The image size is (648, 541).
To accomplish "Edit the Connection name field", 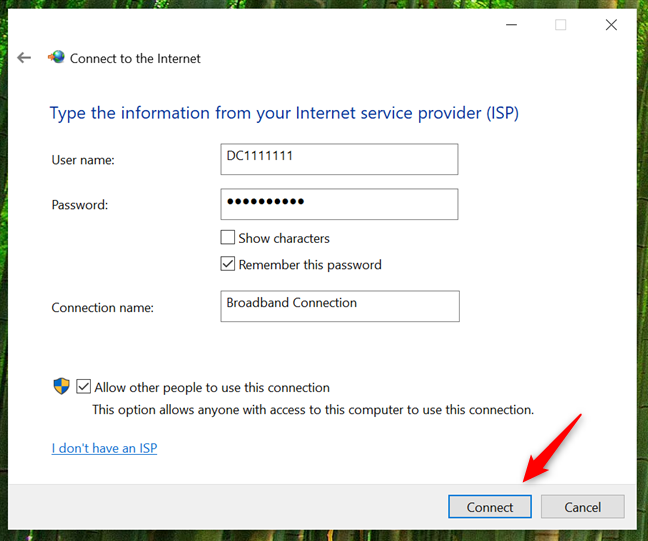I will (x=340, y=306).
